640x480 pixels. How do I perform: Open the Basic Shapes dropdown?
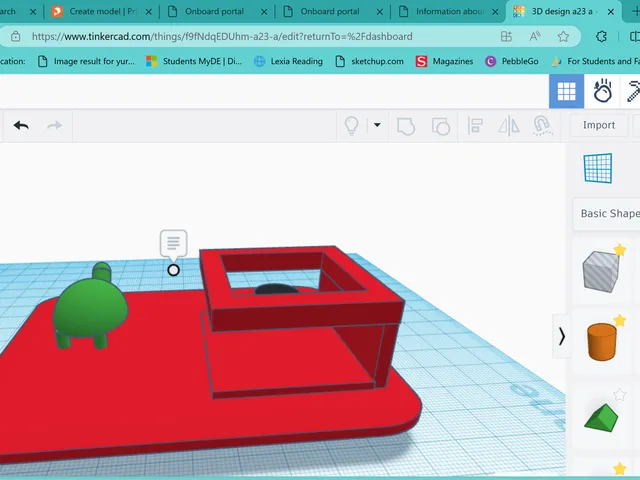coord(607,213)
